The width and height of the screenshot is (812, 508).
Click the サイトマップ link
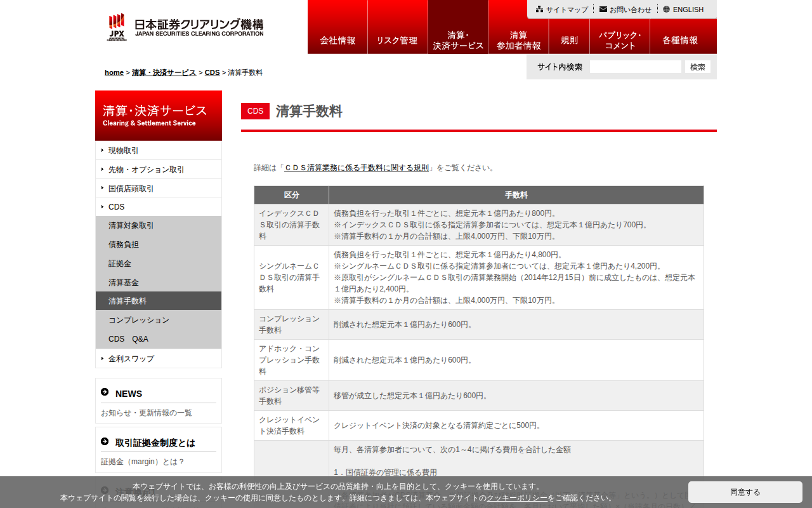pyautogui.click(x=567, y=10)
